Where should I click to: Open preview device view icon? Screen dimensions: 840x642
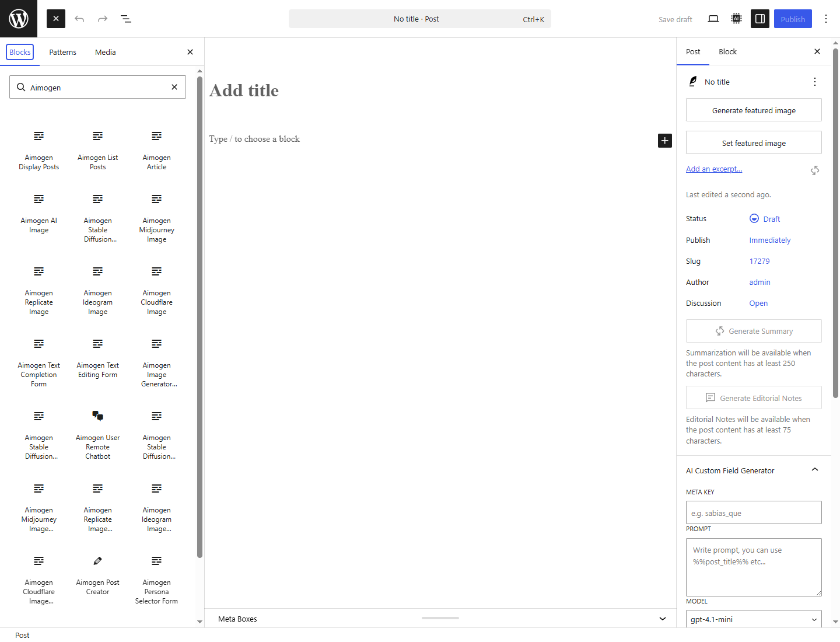(713, 19)
